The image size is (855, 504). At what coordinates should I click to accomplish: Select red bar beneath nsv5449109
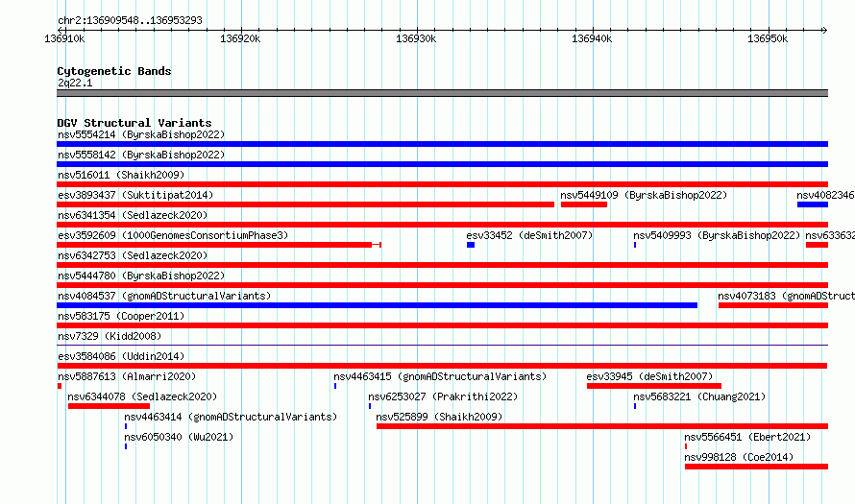coord(584,204)
